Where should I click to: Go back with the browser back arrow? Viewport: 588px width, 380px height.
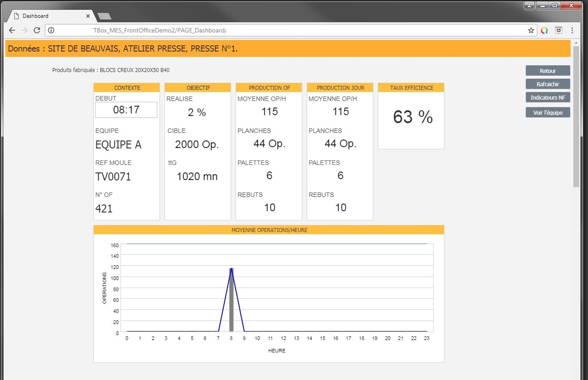[12, 30]
